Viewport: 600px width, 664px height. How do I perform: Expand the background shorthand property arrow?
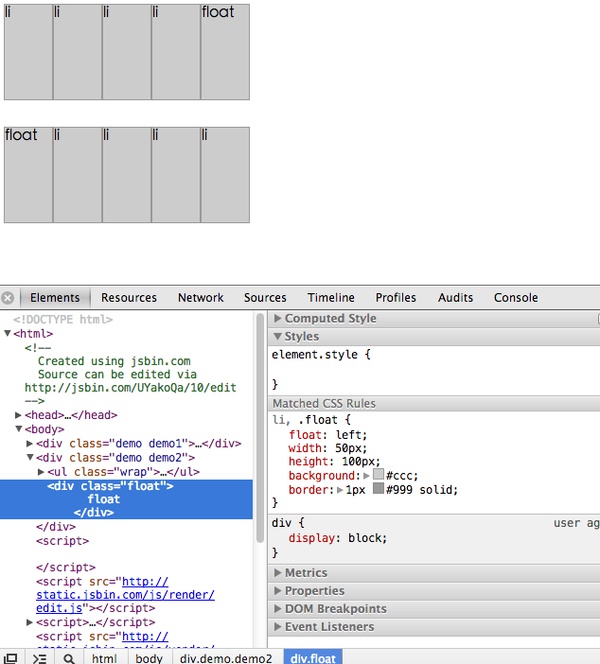pos(366,476)
